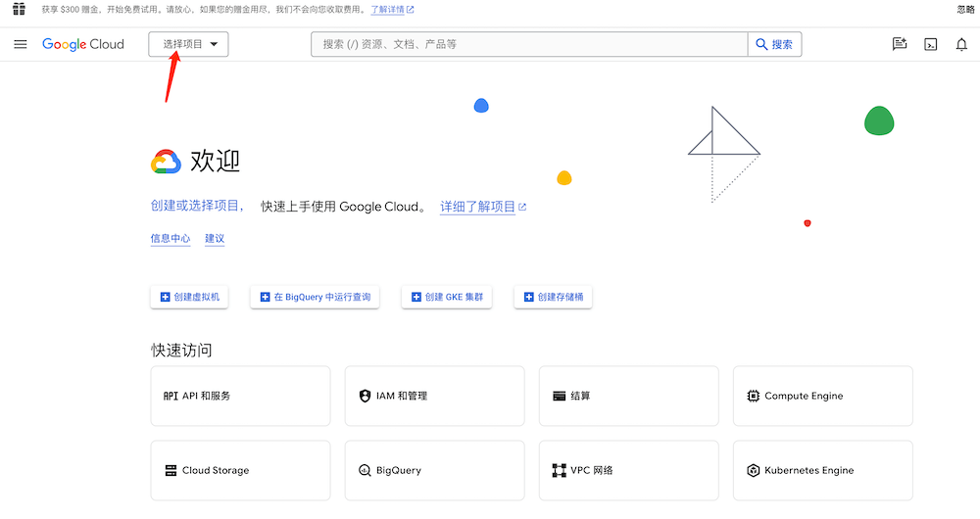
Task: Switch to the 建议 tab
Action: click(x=215, y=238)
